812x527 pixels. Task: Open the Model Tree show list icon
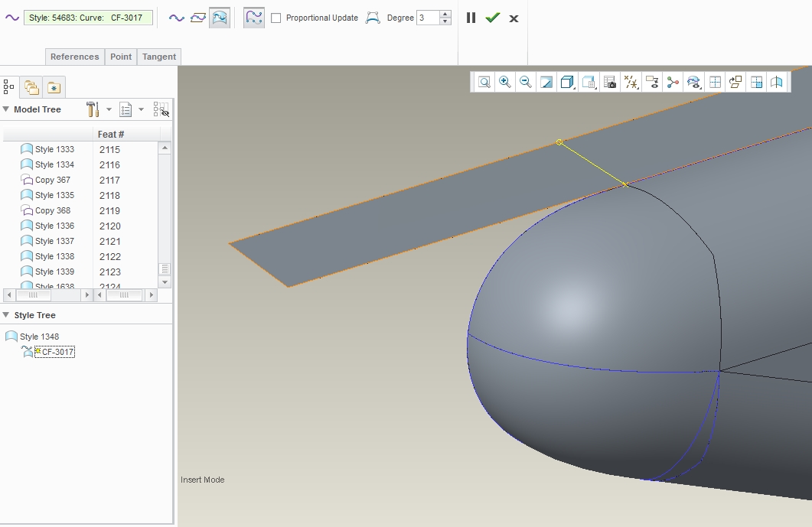pyautogui.click(x=126, y=109)
